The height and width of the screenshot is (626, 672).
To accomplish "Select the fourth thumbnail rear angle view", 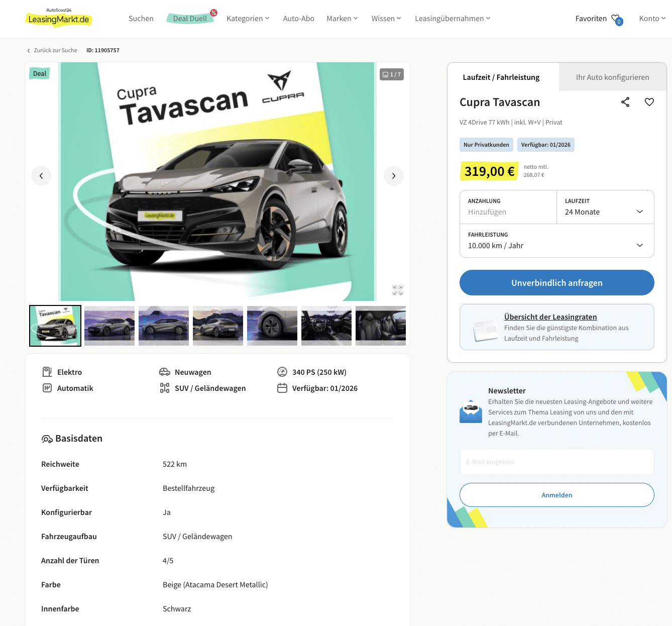I will click(218, 326).
